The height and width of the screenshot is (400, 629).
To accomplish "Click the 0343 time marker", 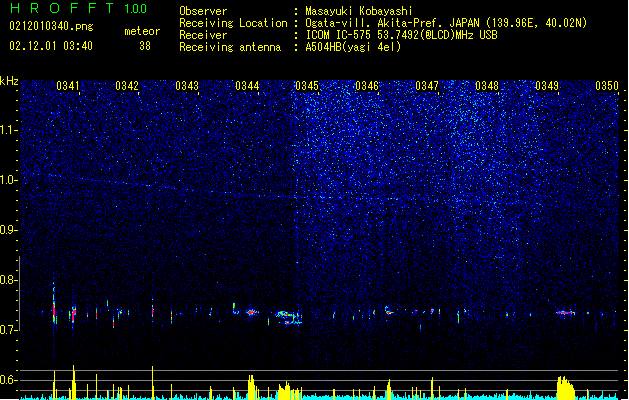I will (x=187, y=86).
